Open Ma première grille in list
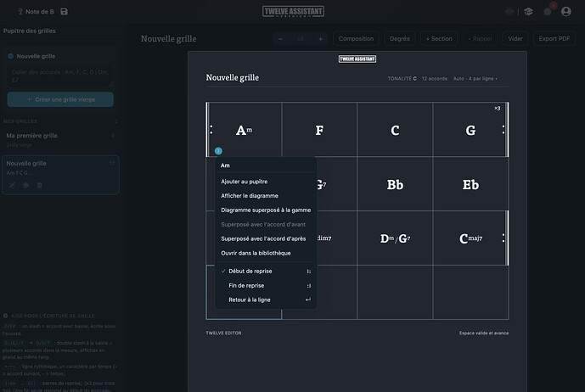 tap(60, 139)
